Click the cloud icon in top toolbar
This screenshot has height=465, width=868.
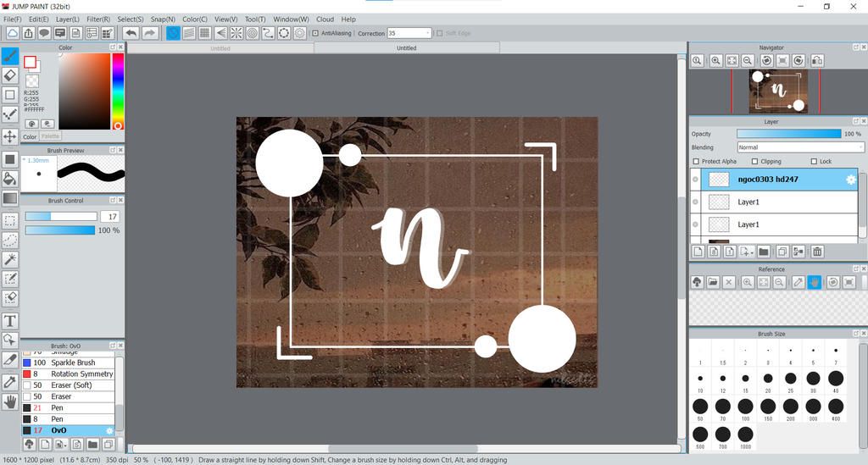click(x=12, y=33)
